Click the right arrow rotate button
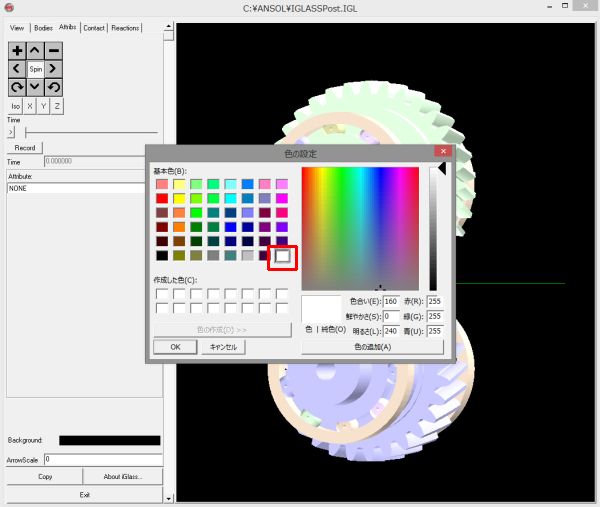This screenshot has width=600, height=507. click(54, 69)
